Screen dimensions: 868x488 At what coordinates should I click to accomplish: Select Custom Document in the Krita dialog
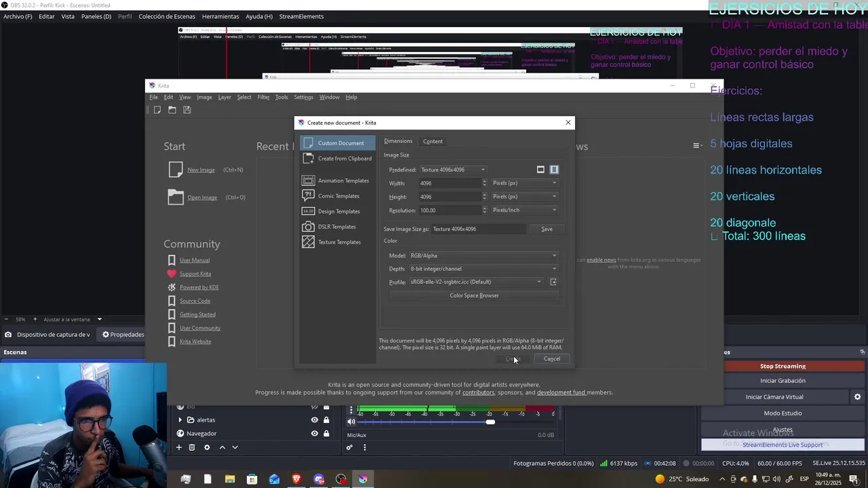(338, 143)
